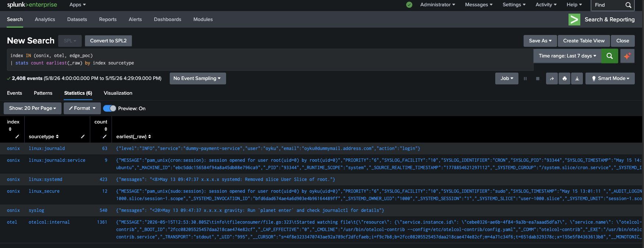This screenshot has width=644, height=248.
Task: Switch to the Patterns tab
Action: click(x=43, y=93)
